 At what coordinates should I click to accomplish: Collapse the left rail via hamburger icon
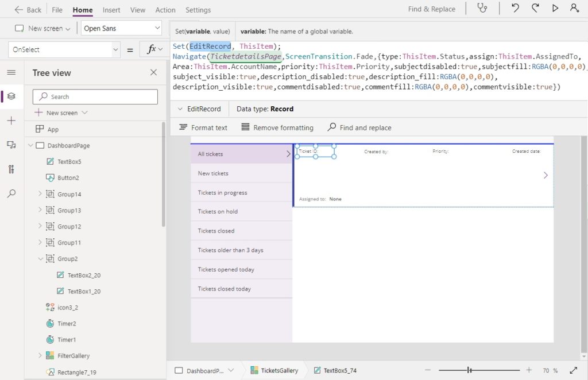(x=11, y=72)
